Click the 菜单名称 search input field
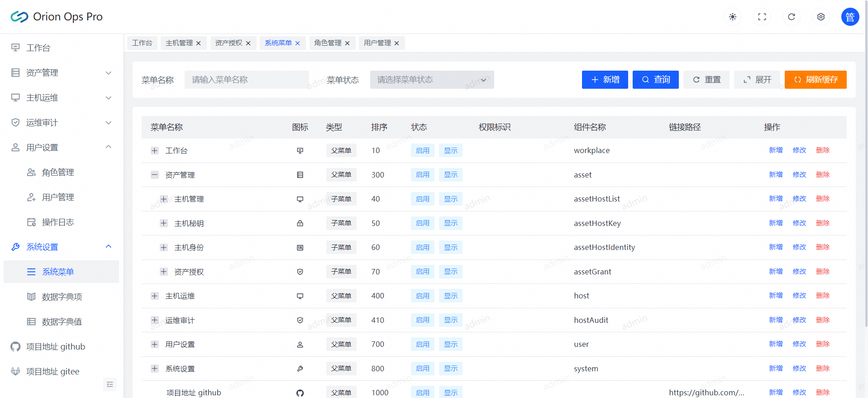This screenshot has height=398, width=868. 247,80
